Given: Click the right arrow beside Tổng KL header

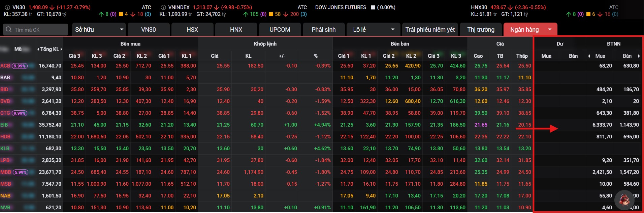Looking at the screenshot, I should 61,49.
